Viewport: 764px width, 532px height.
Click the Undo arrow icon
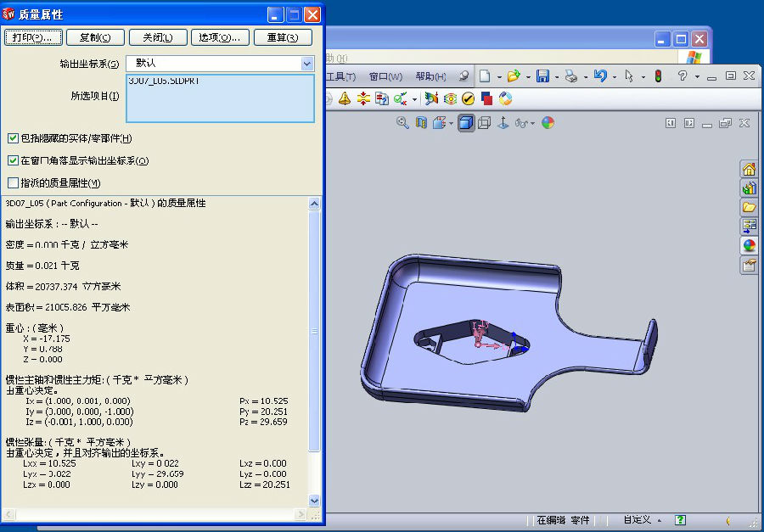click(x=600, y=76)
